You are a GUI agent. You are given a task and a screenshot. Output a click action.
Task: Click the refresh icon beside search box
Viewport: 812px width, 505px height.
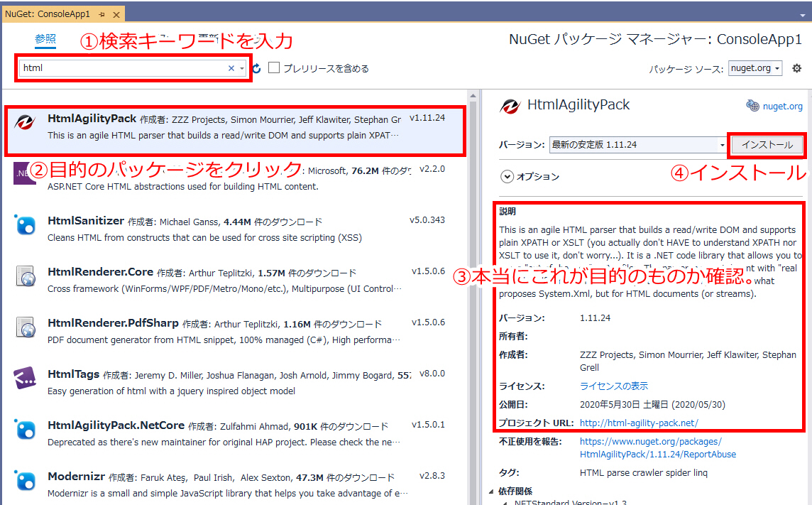coord(256,68)
